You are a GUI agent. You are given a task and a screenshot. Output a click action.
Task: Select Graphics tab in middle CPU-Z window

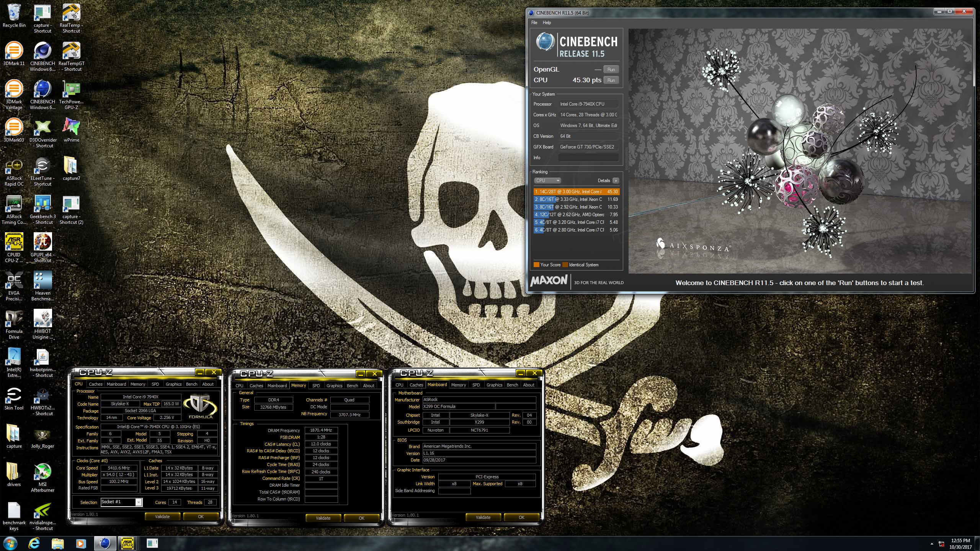334,386
